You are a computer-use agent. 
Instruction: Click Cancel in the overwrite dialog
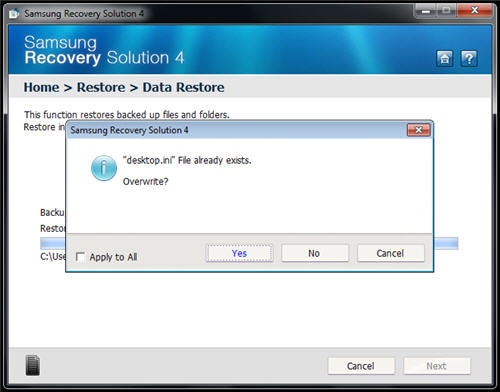tap(390, 253)
